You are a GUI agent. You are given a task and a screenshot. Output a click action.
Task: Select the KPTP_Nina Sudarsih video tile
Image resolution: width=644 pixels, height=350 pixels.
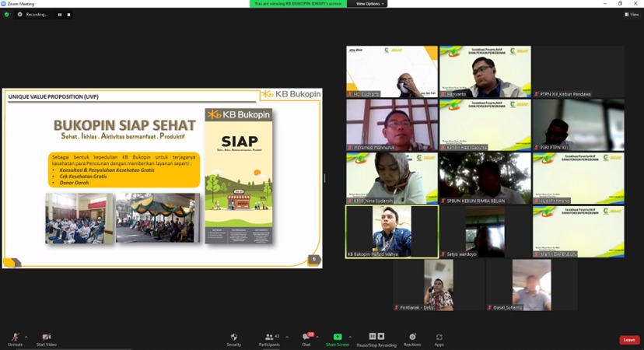(392, 178)
